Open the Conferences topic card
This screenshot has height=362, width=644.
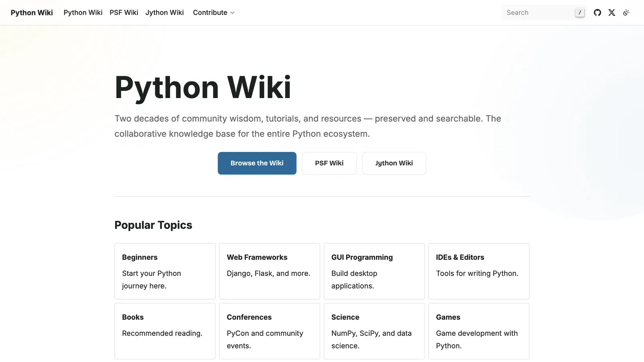pyautogui.click(x=270, y=331)
